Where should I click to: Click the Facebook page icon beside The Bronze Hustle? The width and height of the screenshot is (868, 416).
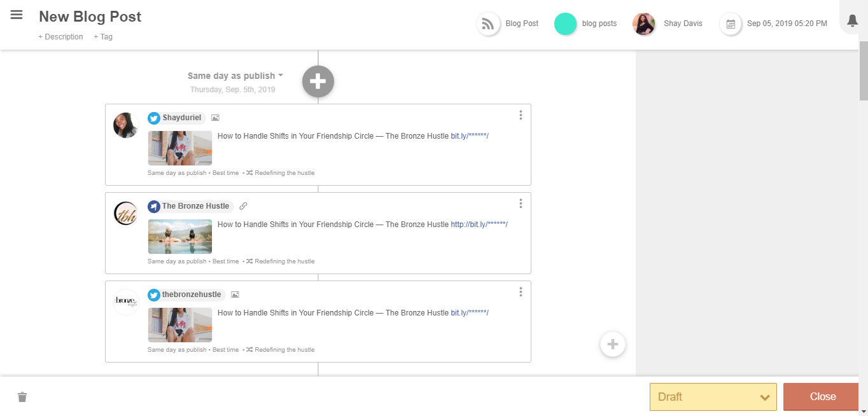coord(154,206)
